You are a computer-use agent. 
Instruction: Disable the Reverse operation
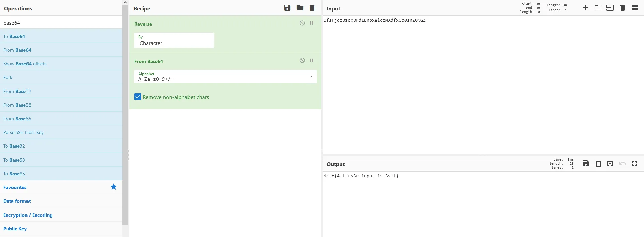click(x=302, y=23)
